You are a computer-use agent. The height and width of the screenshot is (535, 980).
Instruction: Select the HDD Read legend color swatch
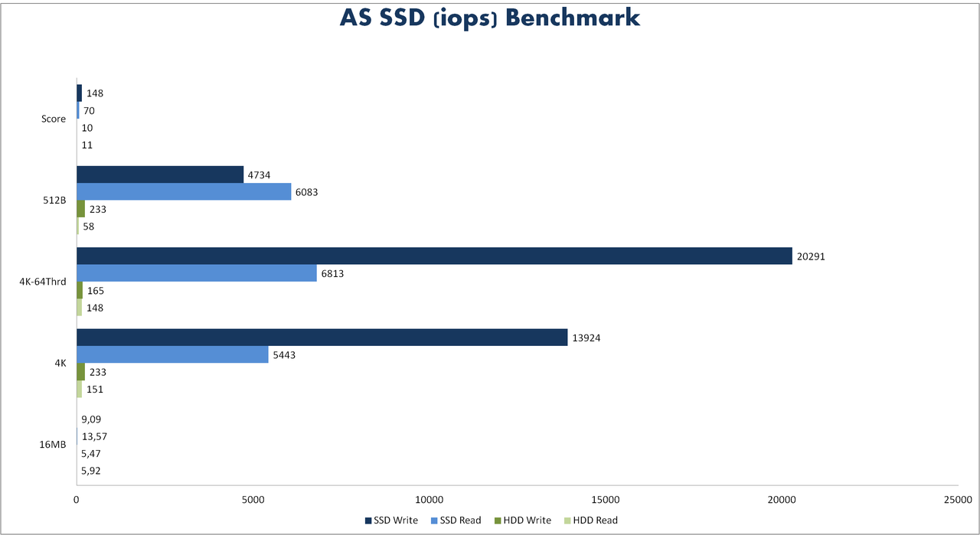pos(566,520)
